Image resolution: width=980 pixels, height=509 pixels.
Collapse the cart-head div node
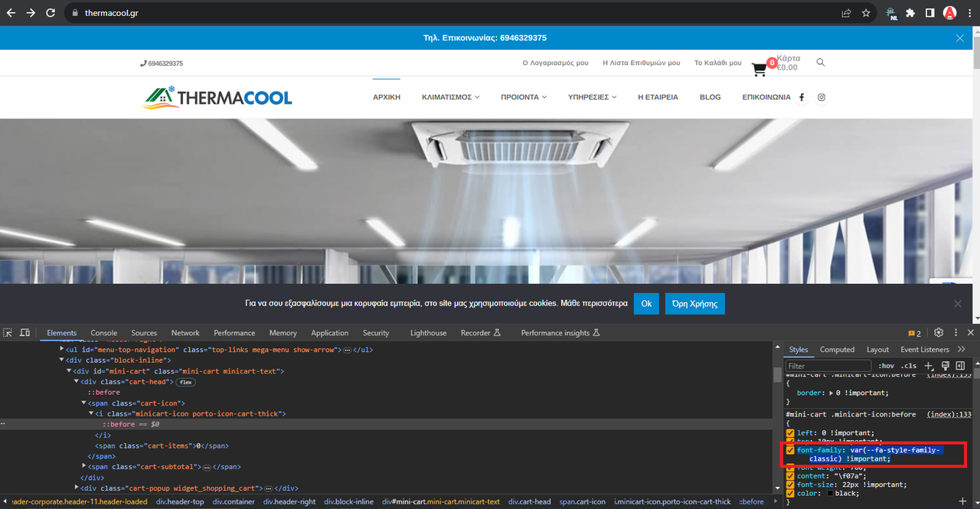pos(77,381)
